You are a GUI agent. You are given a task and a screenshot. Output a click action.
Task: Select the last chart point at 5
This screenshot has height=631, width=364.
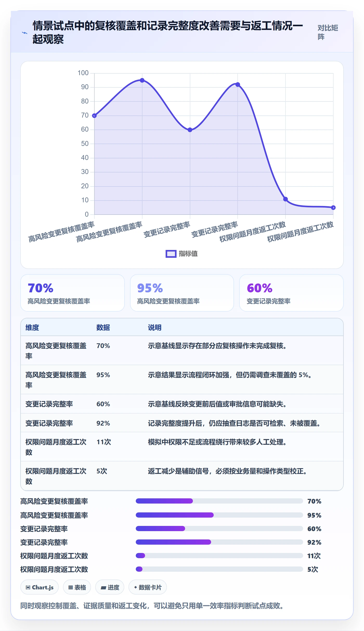tap(333, 208)
